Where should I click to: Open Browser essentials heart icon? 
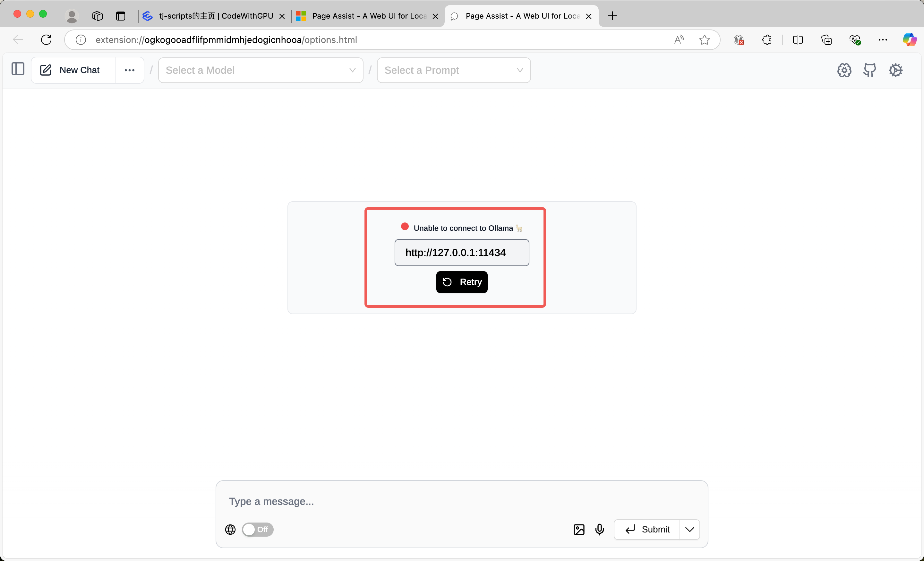[x=855, y=40]
